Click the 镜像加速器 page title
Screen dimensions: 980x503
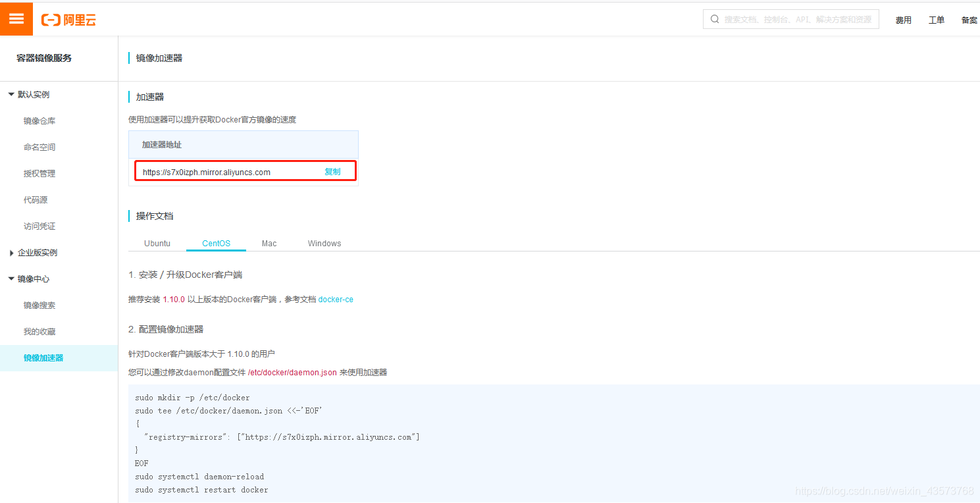159,58
